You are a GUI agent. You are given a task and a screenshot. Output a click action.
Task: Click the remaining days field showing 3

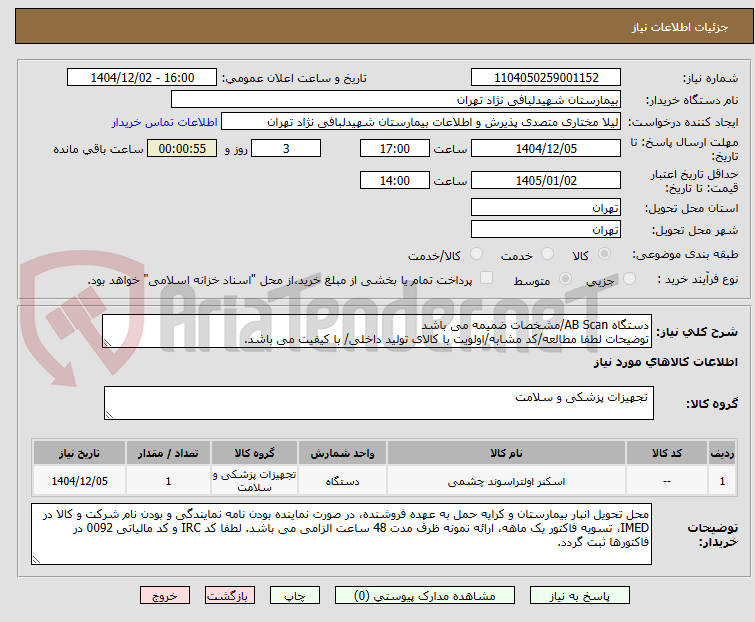286,148
